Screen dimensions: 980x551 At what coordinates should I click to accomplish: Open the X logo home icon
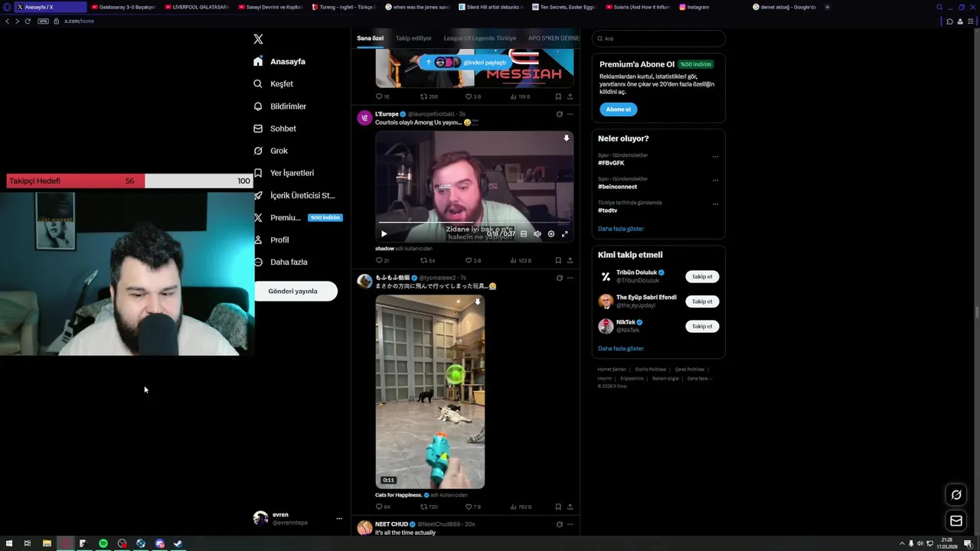coord(258,39)
